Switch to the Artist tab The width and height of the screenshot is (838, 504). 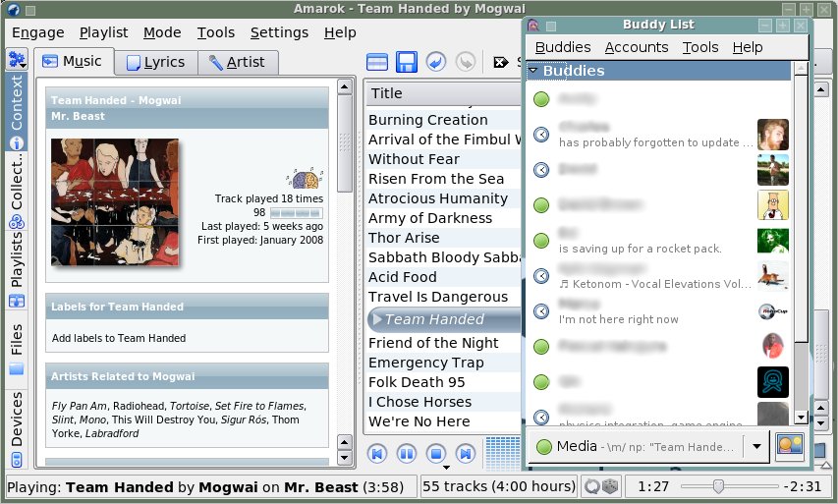coord(238,63)
